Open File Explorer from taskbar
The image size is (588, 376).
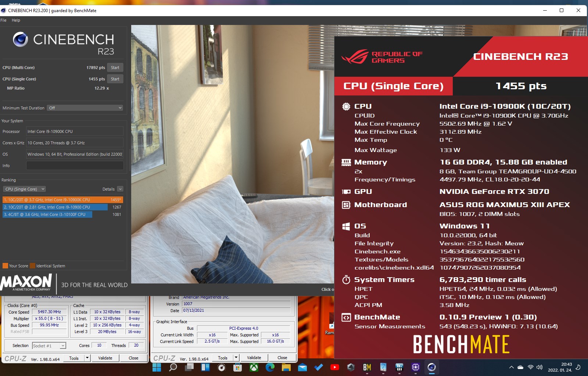(x=286, y=367)
